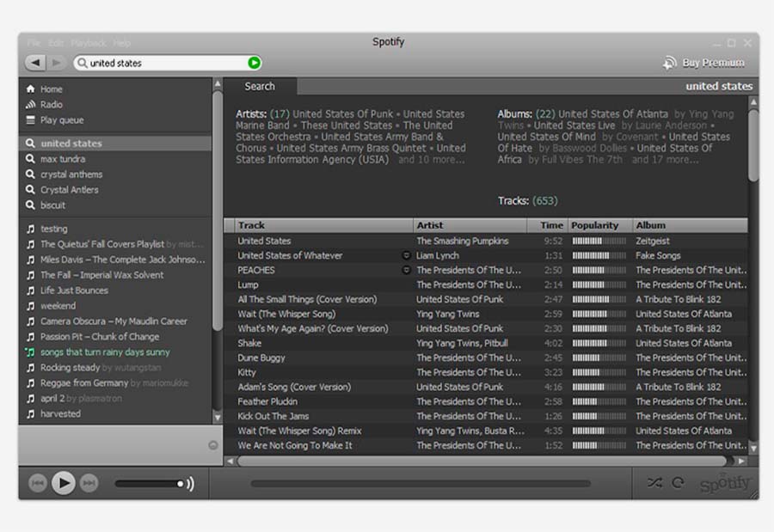Open Home from the sidebar
Viewport: 774px width, 532px height.
coord(51,89)
